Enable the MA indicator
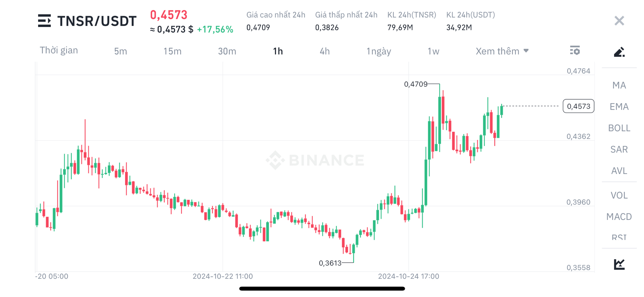644x297 pixels. click(x=618, y=85)
